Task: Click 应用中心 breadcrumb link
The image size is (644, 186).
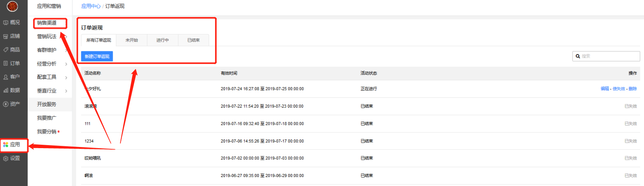Action: 91,6
